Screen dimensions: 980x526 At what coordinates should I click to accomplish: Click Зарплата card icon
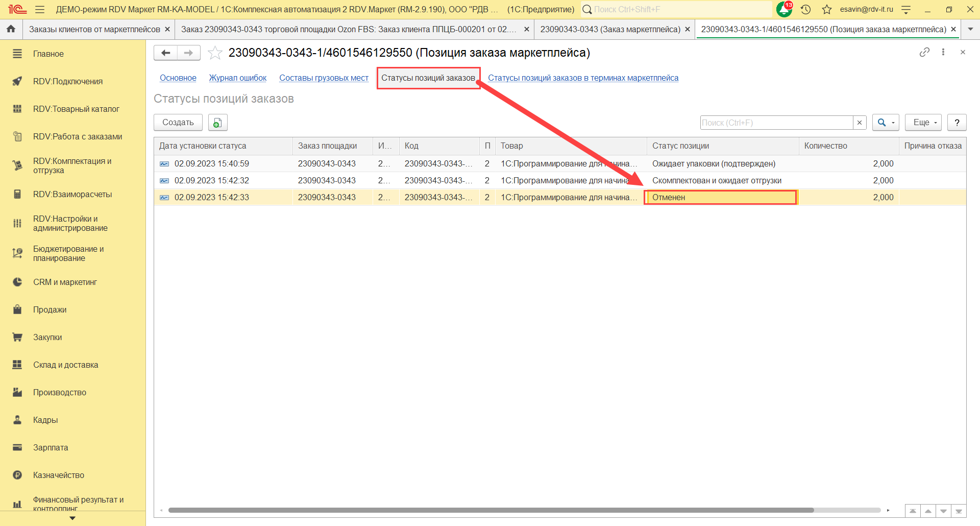(17, 447)
